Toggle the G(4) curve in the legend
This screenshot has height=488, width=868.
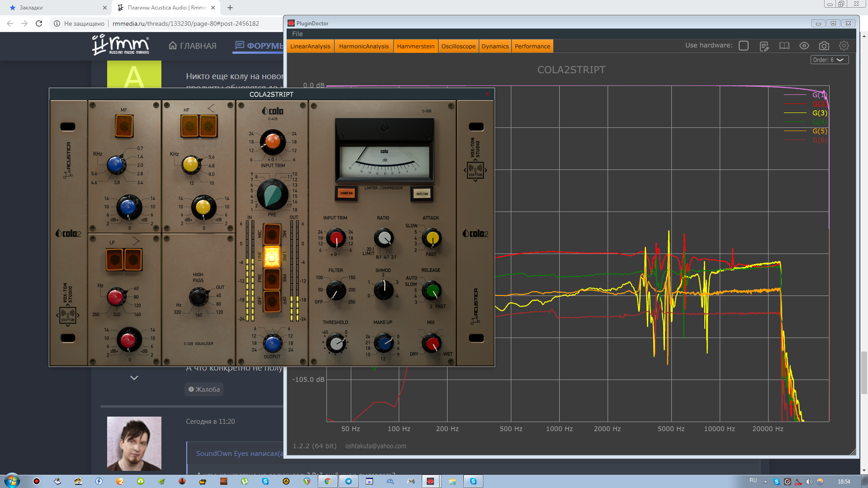[x=819, y=122]
